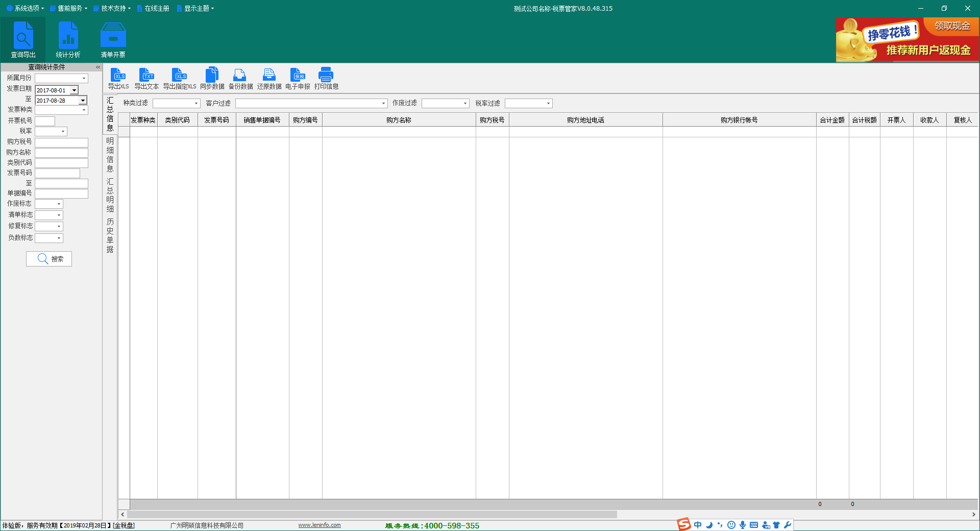Screen dimensions: 980x531
Task: Expand the 发票种类 dropdown
Action: click(x=84, y=110)
